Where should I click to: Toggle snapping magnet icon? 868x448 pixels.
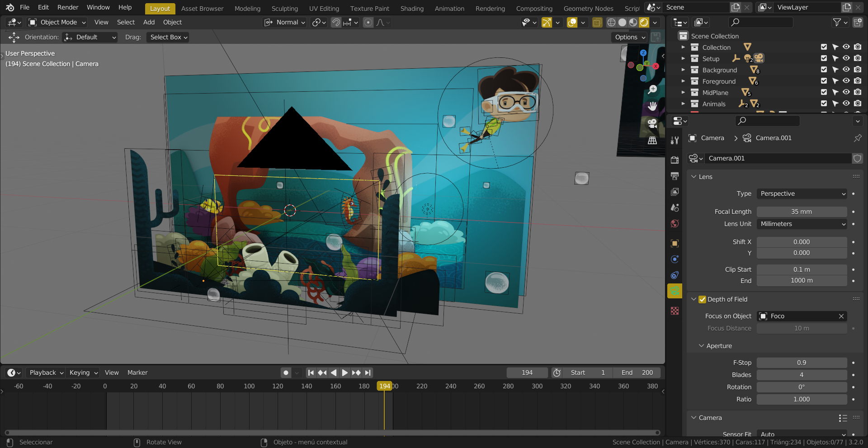[336, 22]
